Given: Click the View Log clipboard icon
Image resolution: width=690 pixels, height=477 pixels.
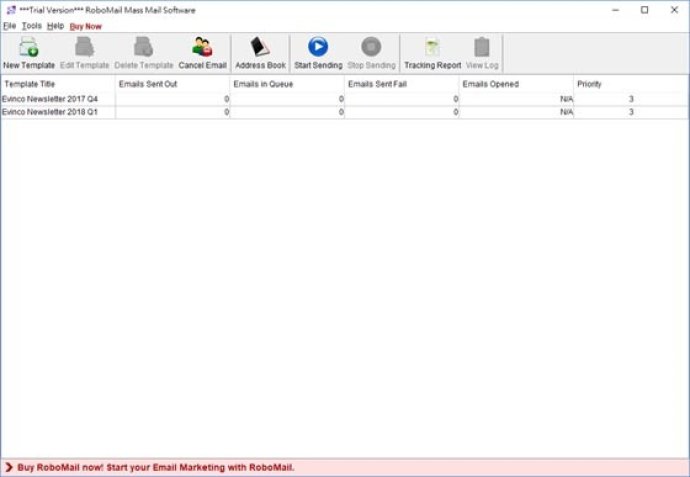Looking at the screenshot, I should point(482,47).
